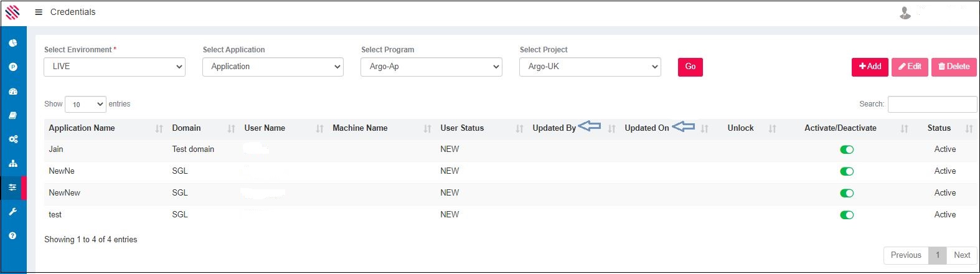Open the Select Project dropdown
Screen dimensions: 980x274
[x=590, y=67]
